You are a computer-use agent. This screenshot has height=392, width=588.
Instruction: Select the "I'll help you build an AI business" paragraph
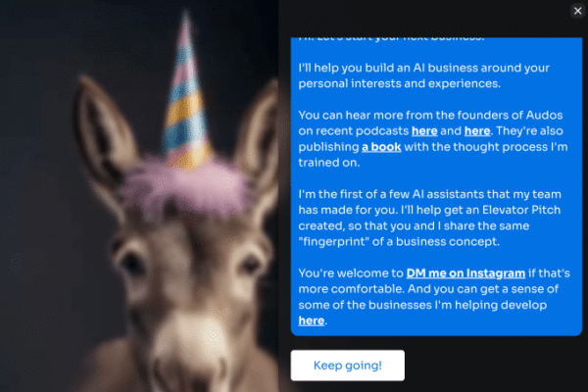pyautogui.click(x=424, y=75)
